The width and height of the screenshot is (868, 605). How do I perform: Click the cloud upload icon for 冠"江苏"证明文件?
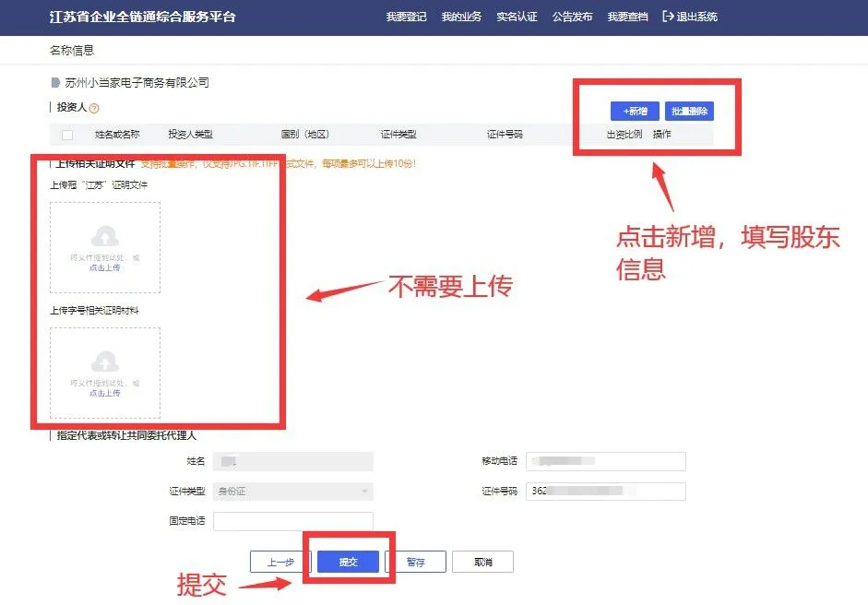(x=105, y=236)
